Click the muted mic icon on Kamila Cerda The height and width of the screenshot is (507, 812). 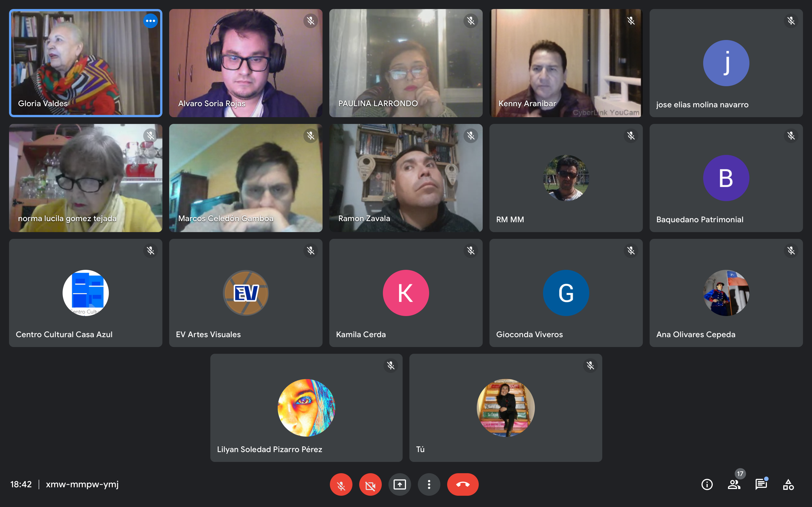pyautogui.click(x=471, y=250)
